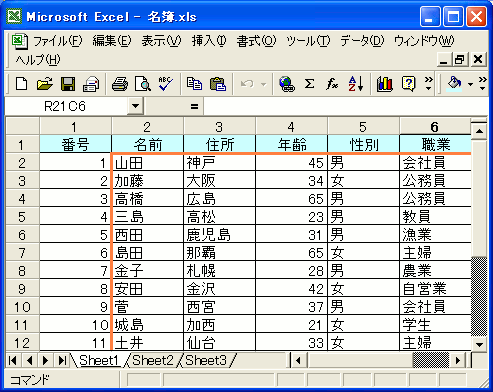
Task: Select row 7 header
Action: coord(22,253)
